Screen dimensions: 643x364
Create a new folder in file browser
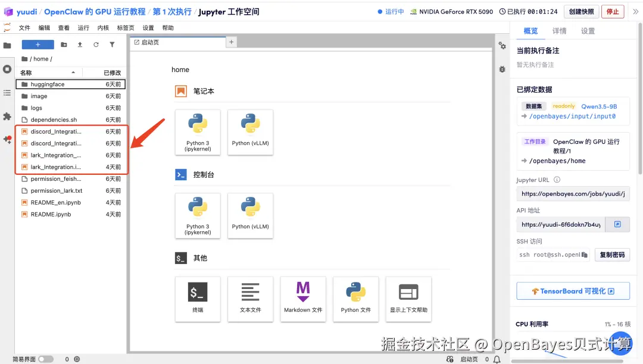pos(64,45)
